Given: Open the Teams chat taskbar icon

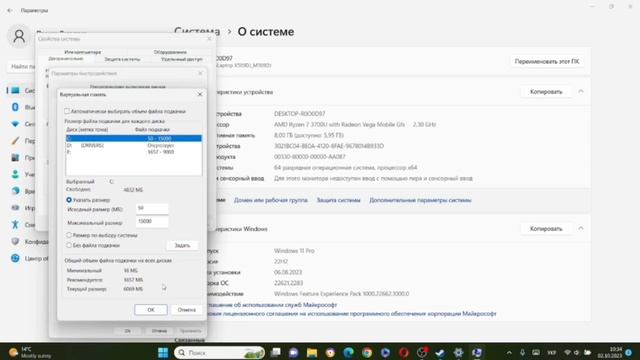Looking at the screenshot, I should point(294,352).
